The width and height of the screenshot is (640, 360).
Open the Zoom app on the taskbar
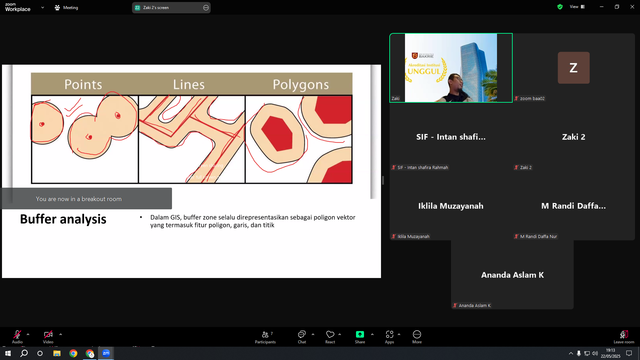pos(106,353)
